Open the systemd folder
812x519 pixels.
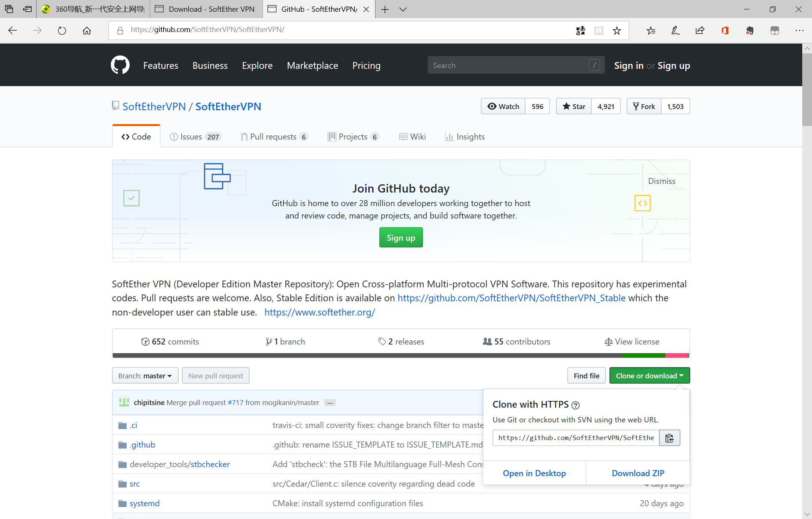pos(145,503)
